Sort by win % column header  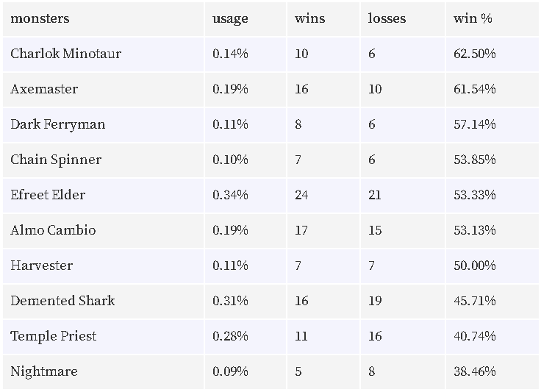pos(473,18)
